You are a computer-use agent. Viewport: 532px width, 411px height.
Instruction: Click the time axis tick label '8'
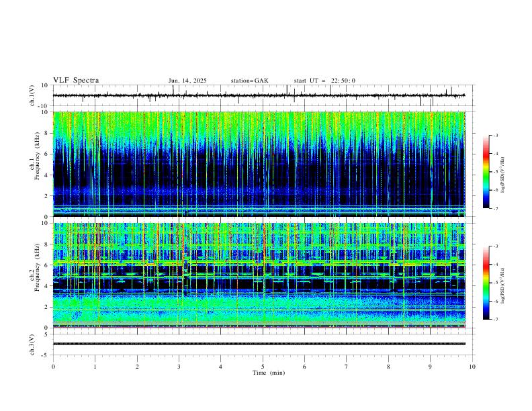point(388,367)
